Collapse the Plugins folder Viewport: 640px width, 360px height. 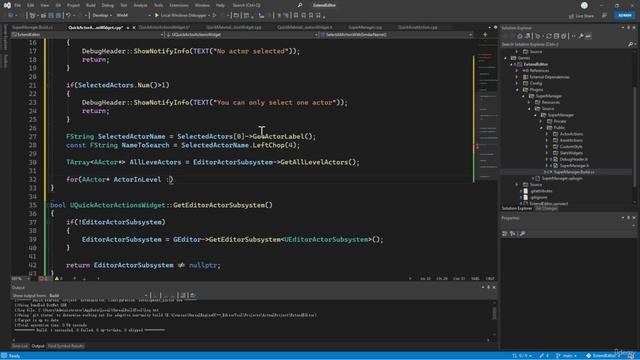pyautogui.click(x=517, y=89)
